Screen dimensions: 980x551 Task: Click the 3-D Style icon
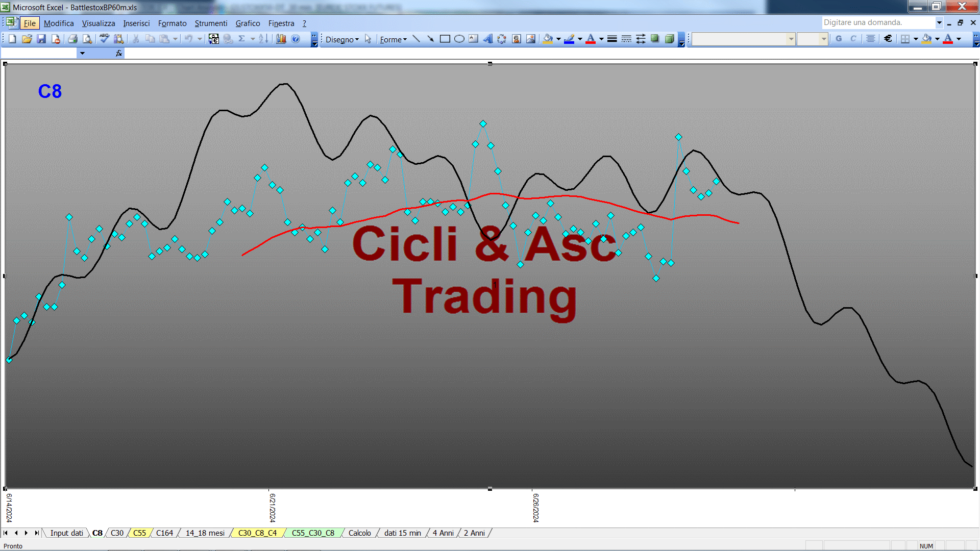pos(669,39)
